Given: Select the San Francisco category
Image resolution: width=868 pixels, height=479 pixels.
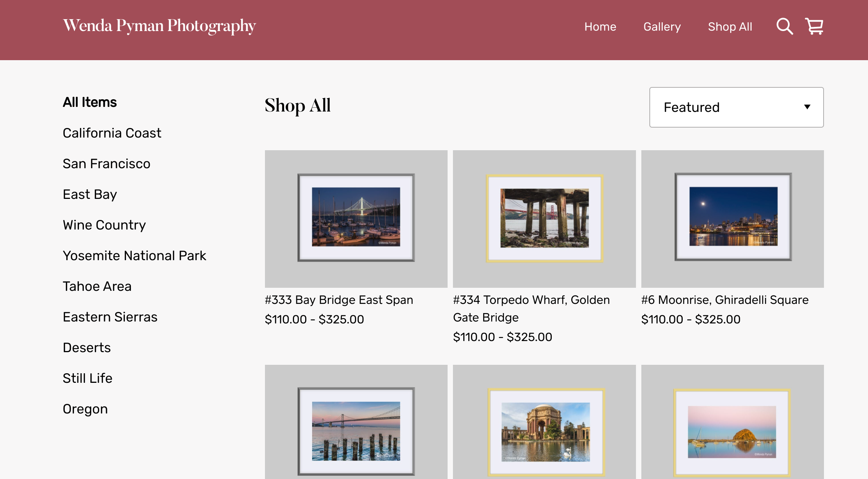Looking at the screenshot, I should pos(106,164).
